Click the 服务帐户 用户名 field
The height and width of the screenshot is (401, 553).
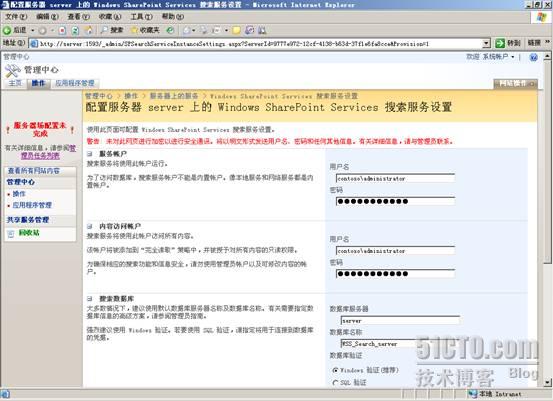click(395, 178)
